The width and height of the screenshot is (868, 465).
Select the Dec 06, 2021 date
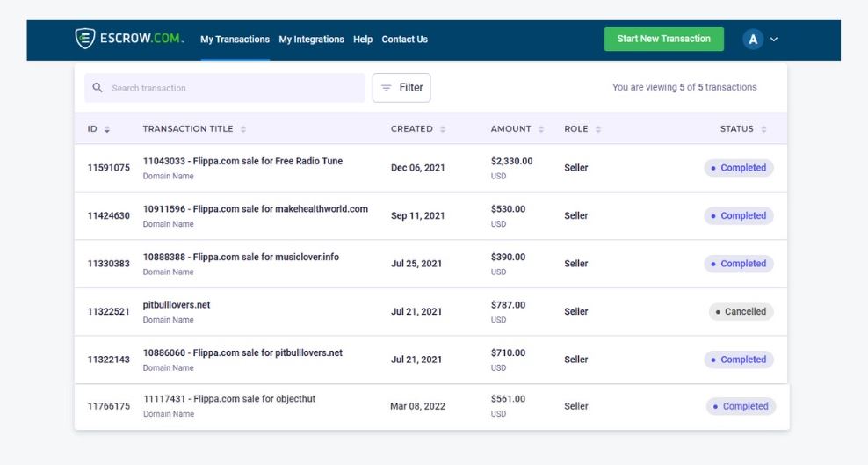tap(418, 168)
